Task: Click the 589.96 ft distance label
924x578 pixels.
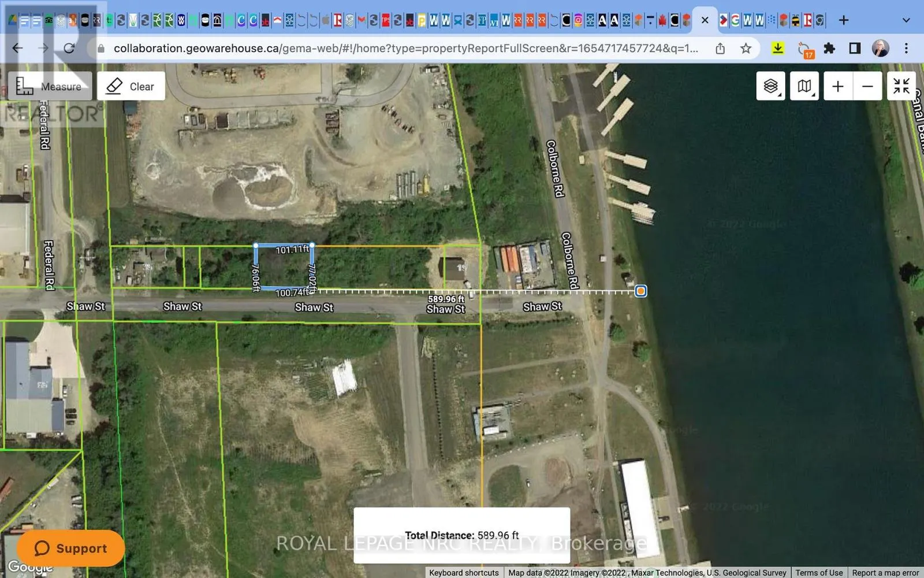Action: 446,299
